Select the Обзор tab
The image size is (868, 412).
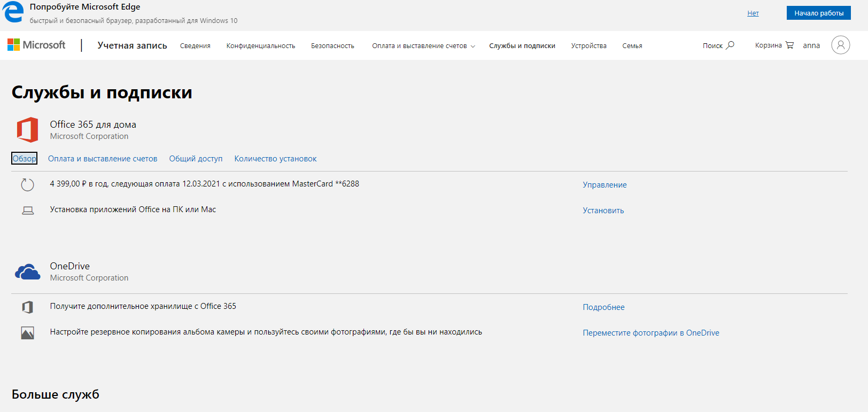point(25,158)
